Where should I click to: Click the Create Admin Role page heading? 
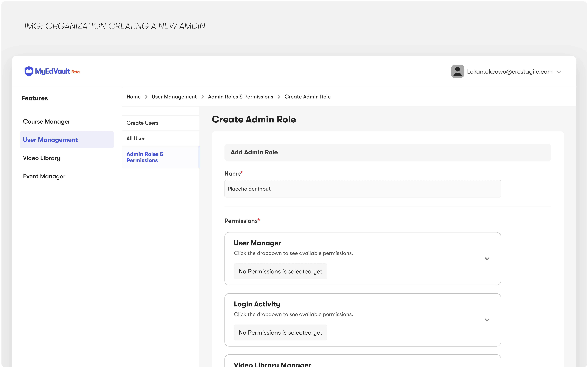254,119
